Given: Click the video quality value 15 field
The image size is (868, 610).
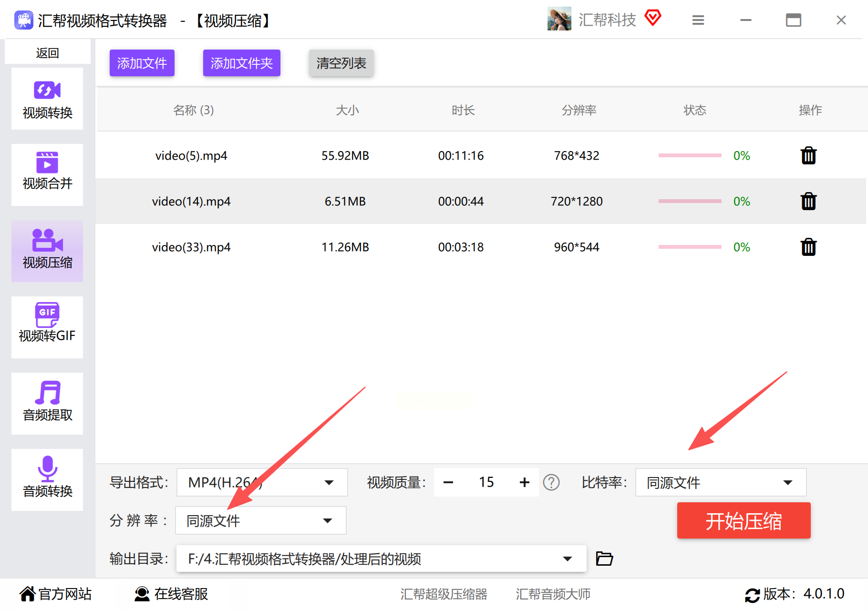Looking at the screenshot, I should coord(486,482).
